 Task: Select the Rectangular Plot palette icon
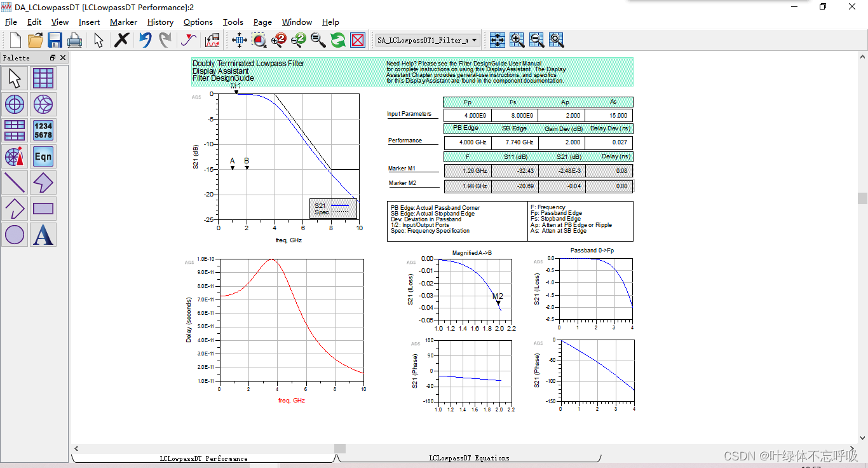pos(43,78)
